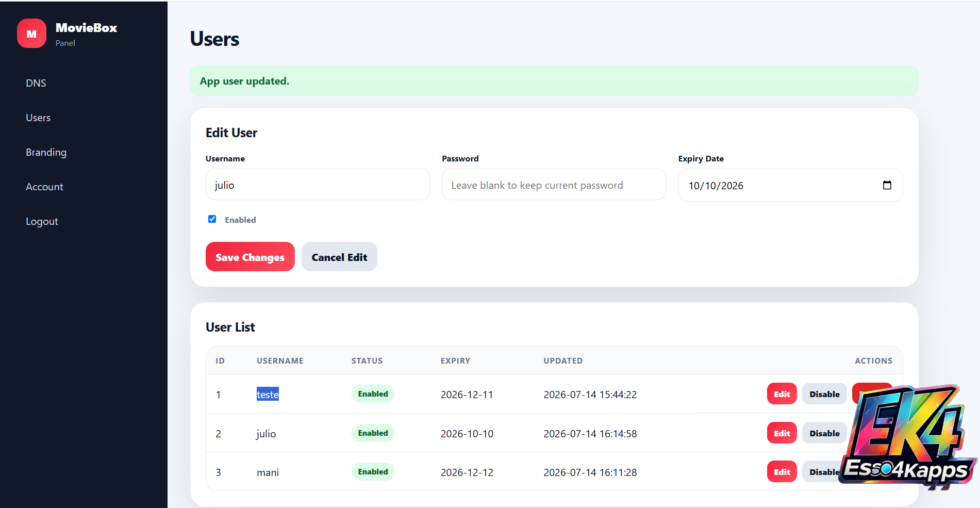The width and height of the screenshot is (980, 508).
Task: Edit the user teste
Action: 782,394
